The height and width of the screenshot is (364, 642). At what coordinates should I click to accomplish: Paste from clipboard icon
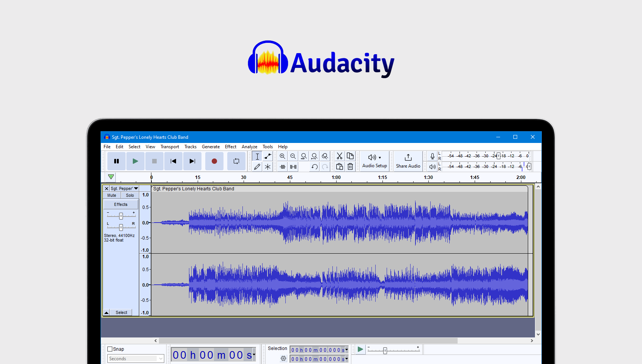(x=340, y=166)
